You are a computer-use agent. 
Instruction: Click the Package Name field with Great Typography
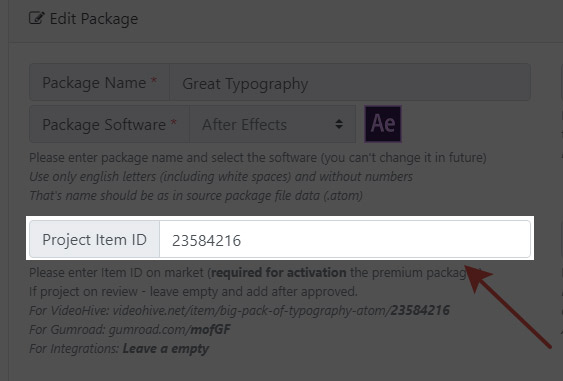tap(350, 82)
